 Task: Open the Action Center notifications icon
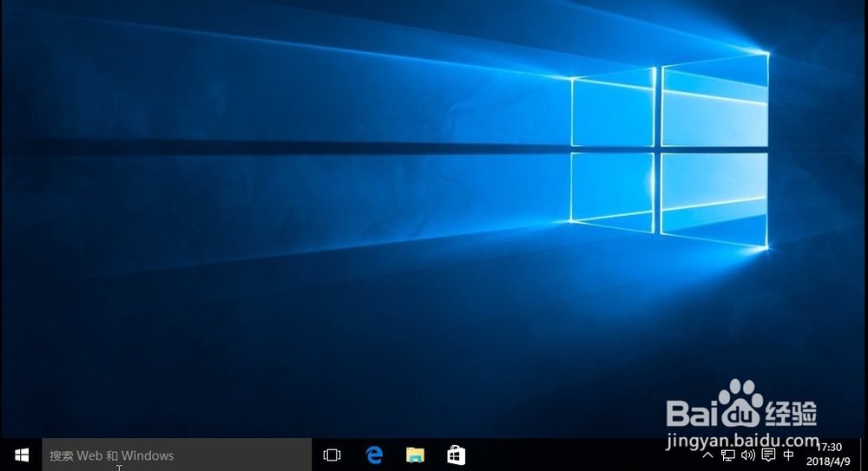pyautogui.click(x=768, y=455)
